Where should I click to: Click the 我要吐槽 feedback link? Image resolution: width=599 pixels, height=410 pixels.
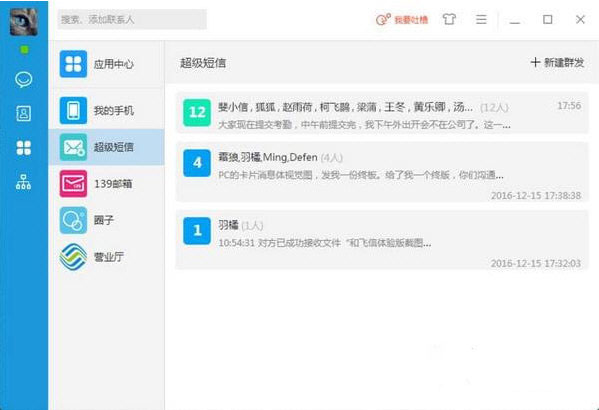click(x=402, y=19)
